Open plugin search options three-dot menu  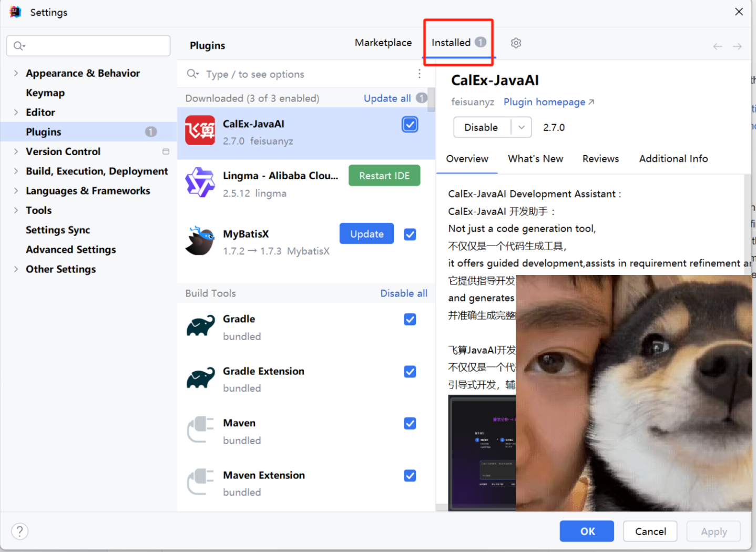pos(419,74)
